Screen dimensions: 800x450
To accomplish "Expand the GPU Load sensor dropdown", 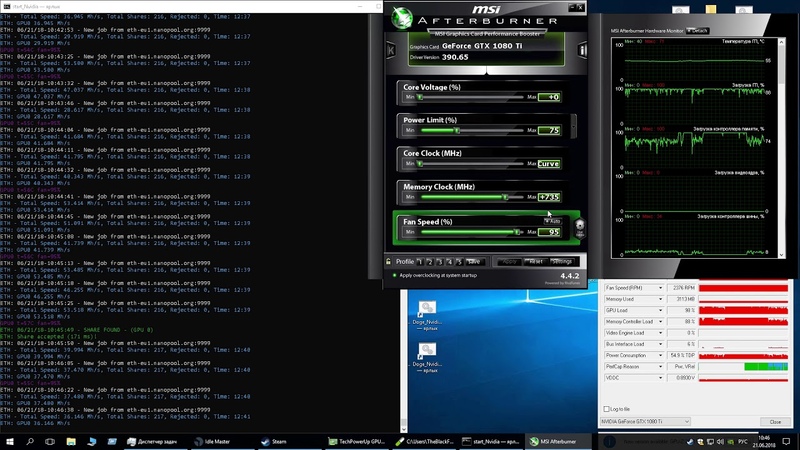I will point(660,310).
